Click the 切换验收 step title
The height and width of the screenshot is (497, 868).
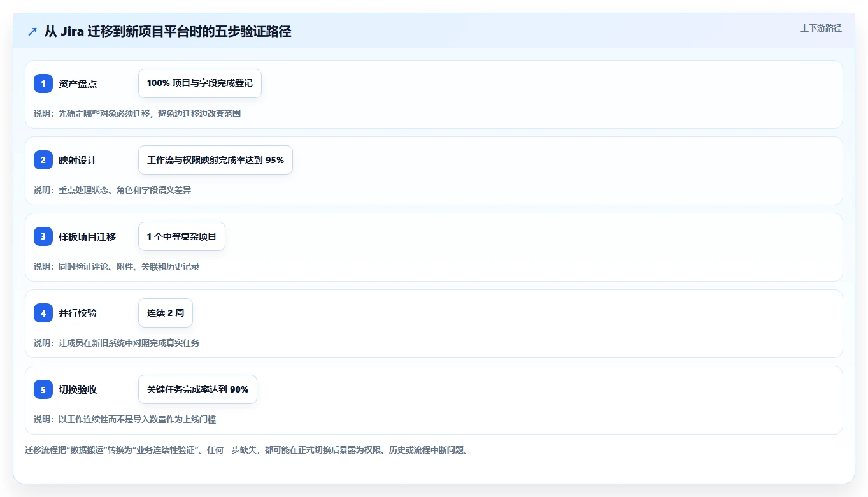(x=78, y=389)
